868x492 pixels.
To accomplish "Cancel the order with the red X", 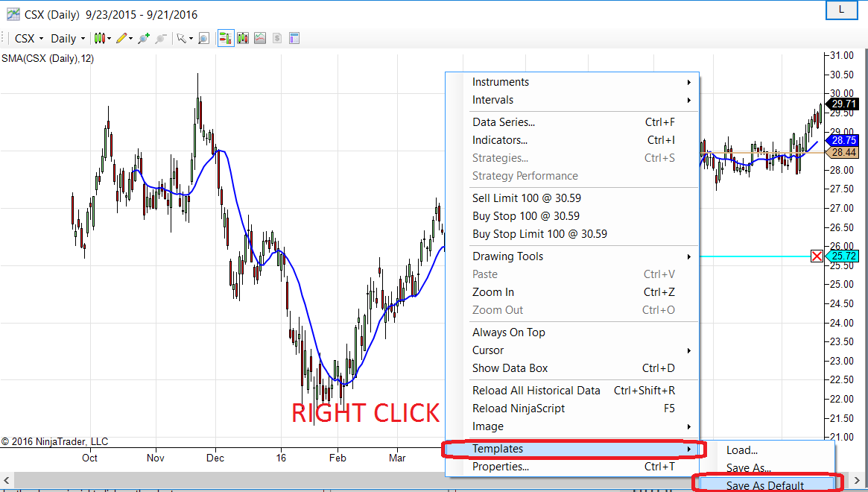I will tap(817, 256).
